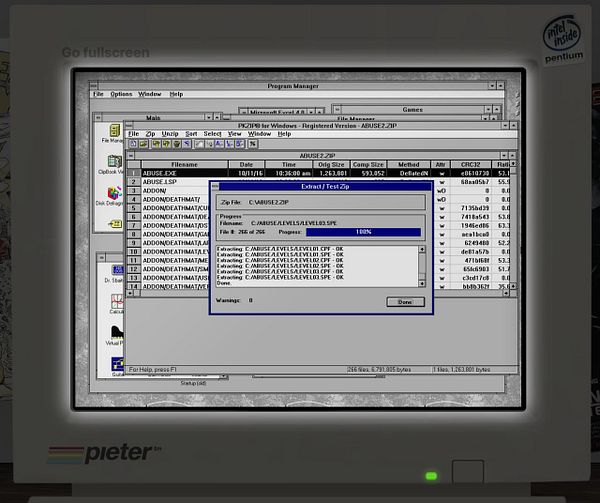Click the sixth PKZIP toolbar icon with blue arrow
This screenshot has height=503, width=600.
click(187, 144)
